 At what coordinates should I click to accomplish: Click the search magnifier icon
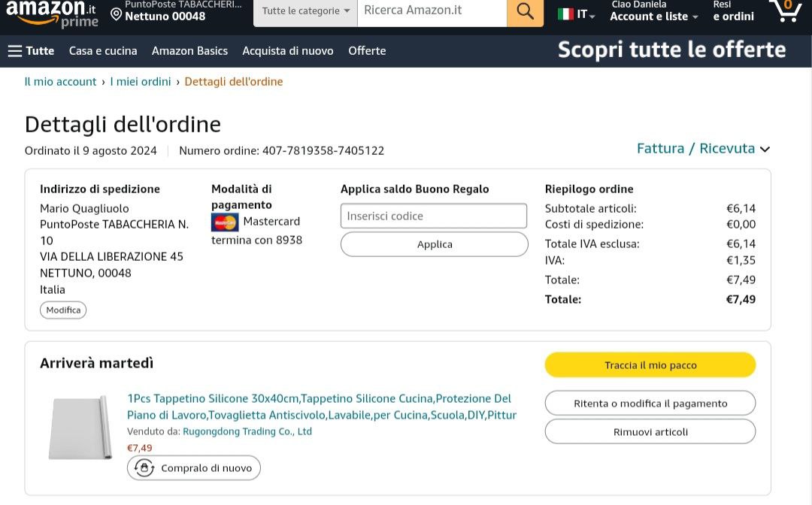525,11
